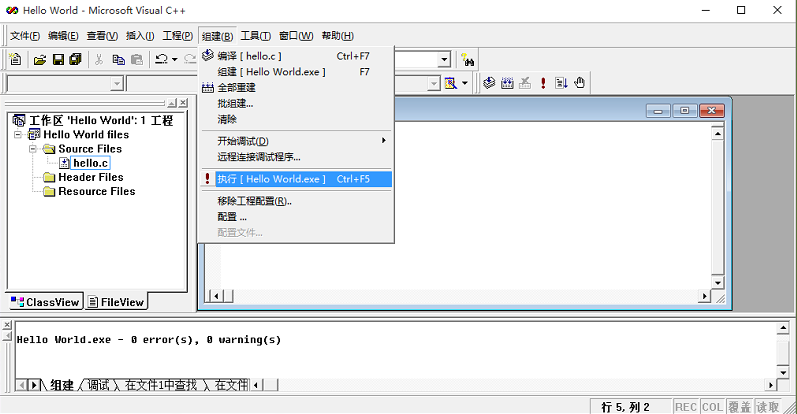Open the 编辑 menu
Image resolution: width=797 pixels, height=414 pixels.
tap(63, 36)
